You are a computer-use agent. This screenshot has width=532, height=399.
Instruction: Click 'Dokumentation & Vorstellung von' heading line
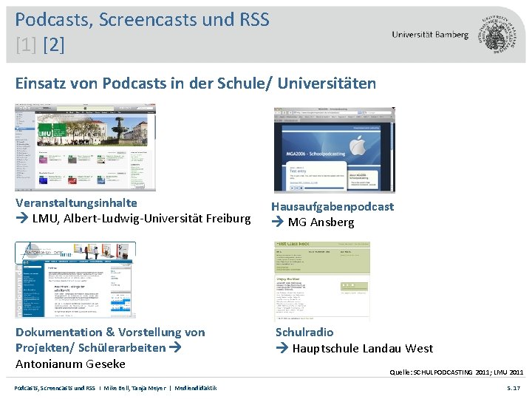pyautogui.click(x=110, y=332)
